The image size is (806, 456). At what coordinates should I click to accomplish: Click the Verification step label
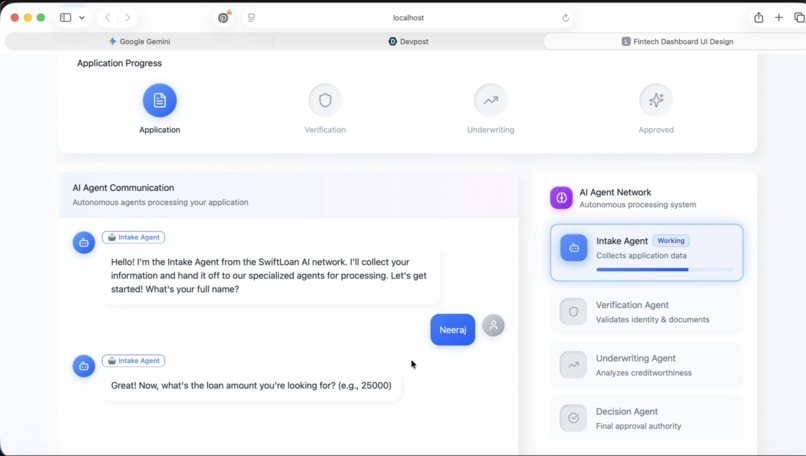point(325,130)
